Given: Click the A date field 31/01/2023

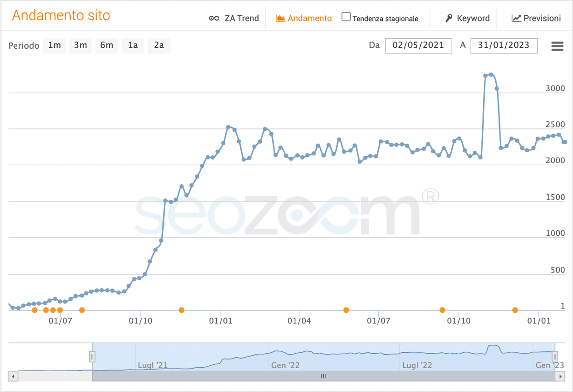Looking at the screenshot, I should (x=504, y=45).
